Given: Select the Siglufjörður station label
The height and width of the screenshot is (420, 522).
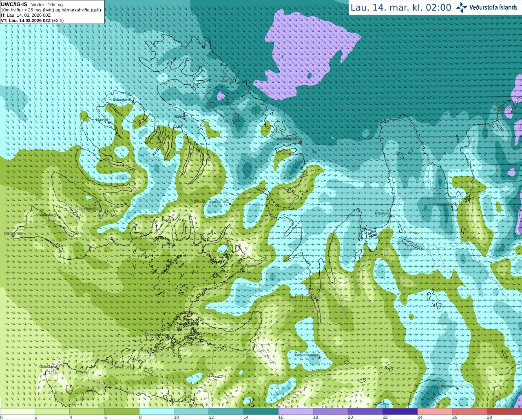Looking at the screenshot, I should click(x=502, y=109).
